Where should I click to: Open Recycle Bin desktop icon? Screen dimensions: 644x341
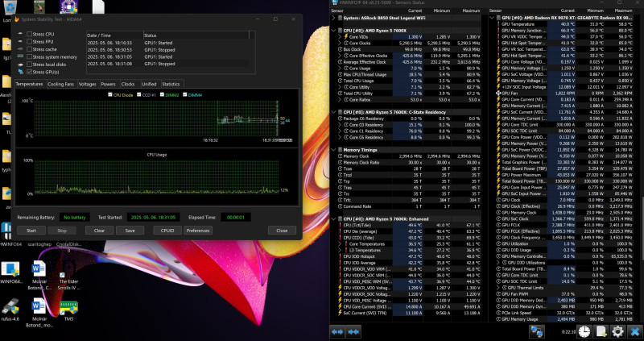pyautogui.click(x=9, y=7)
